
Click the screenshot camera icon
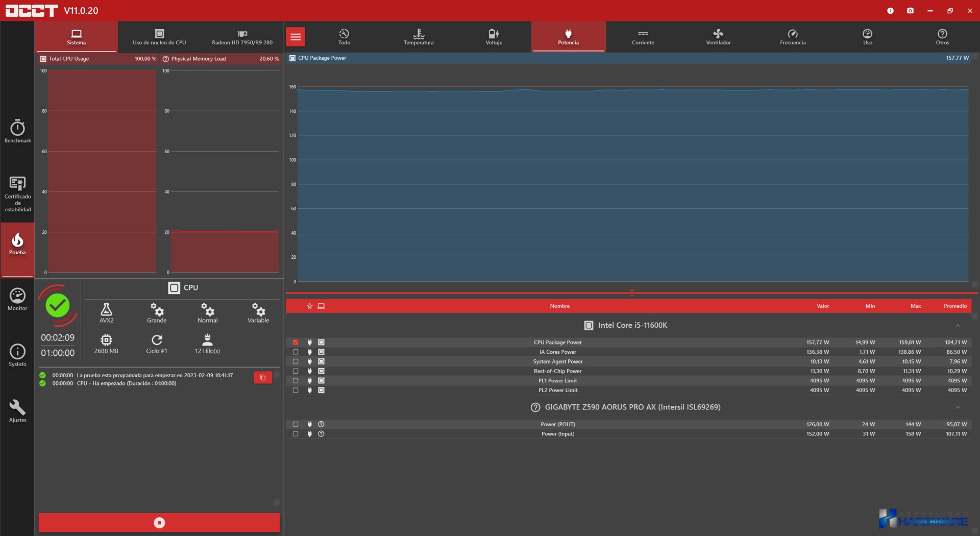click(910, 11)
